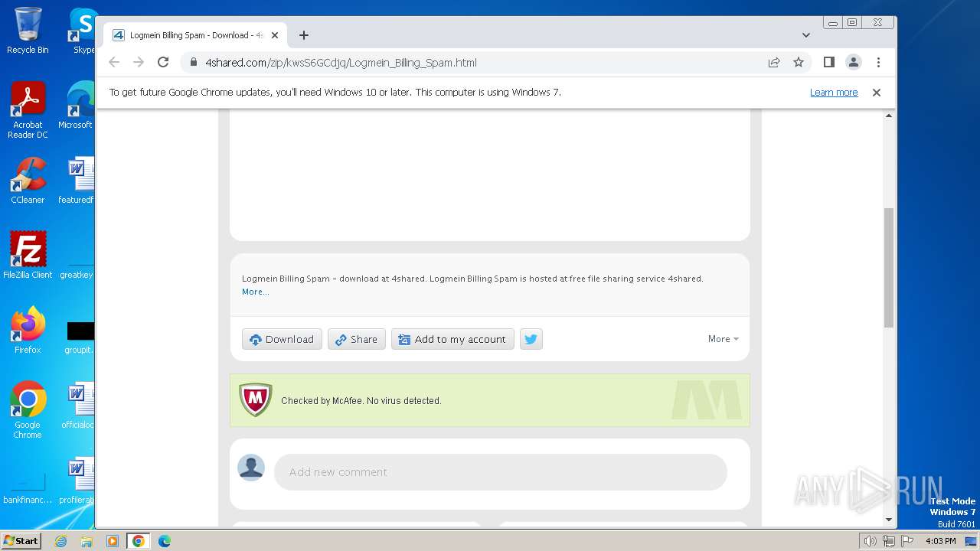Image resolution: width=980 pixels, height=551 pixels.
Task: Open Chrome side panel icon
Action: (x=828, y=63)
